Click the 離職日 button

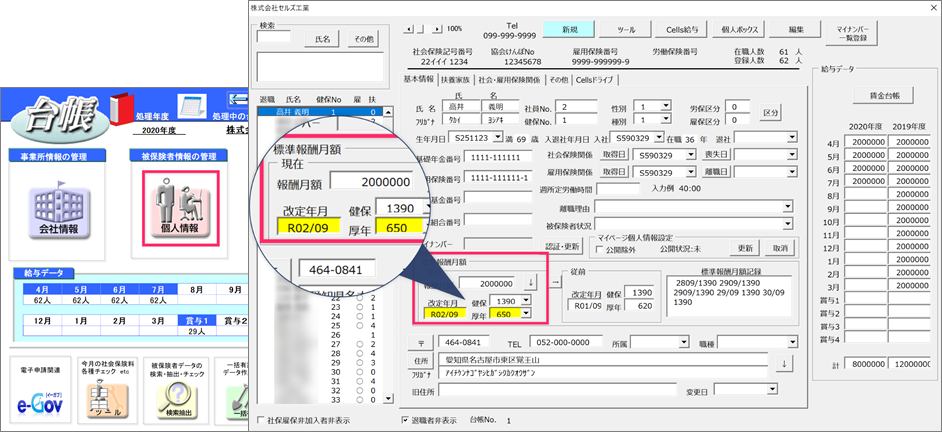pyautogui.click(x=717, y=172)
